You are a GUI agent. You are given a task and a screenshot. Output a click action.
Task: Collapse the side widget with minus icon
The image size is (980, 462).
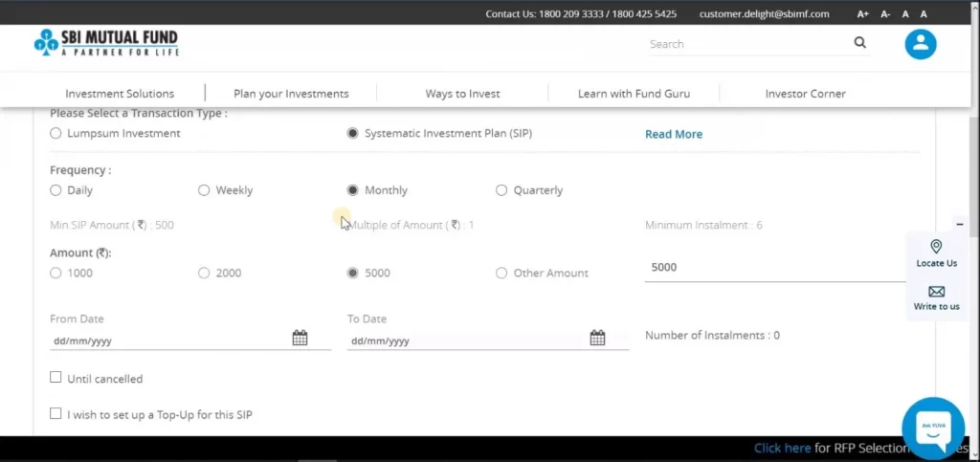pos(959,224)
